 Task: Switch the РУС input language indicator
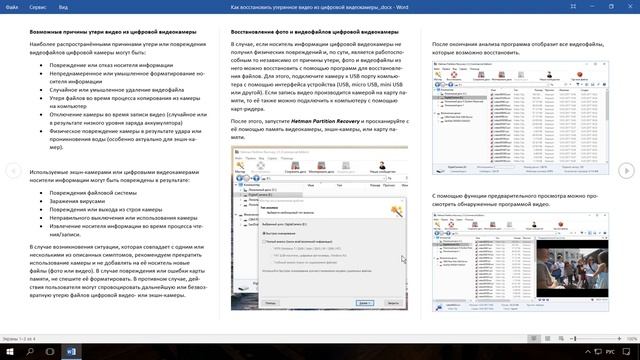pos(610,351)
